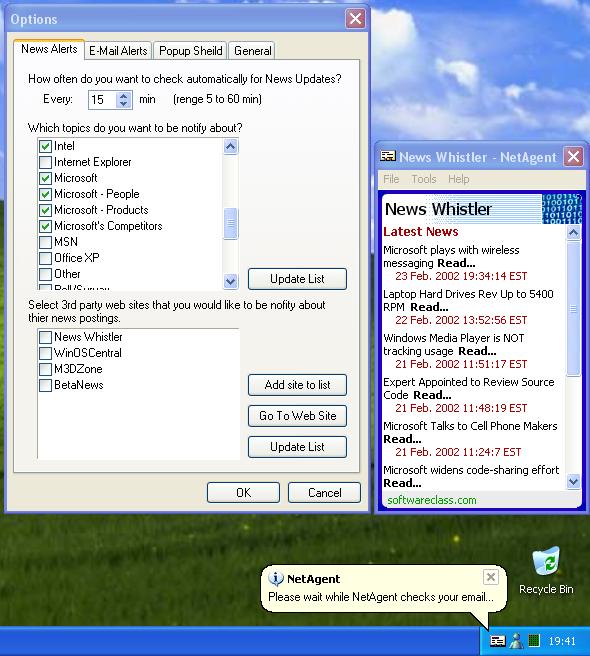Image resolution: width=590 pixels, height=656 pixels.
Task: Dismiss the NetAgent balloon notification
Action: coord(490,577)
